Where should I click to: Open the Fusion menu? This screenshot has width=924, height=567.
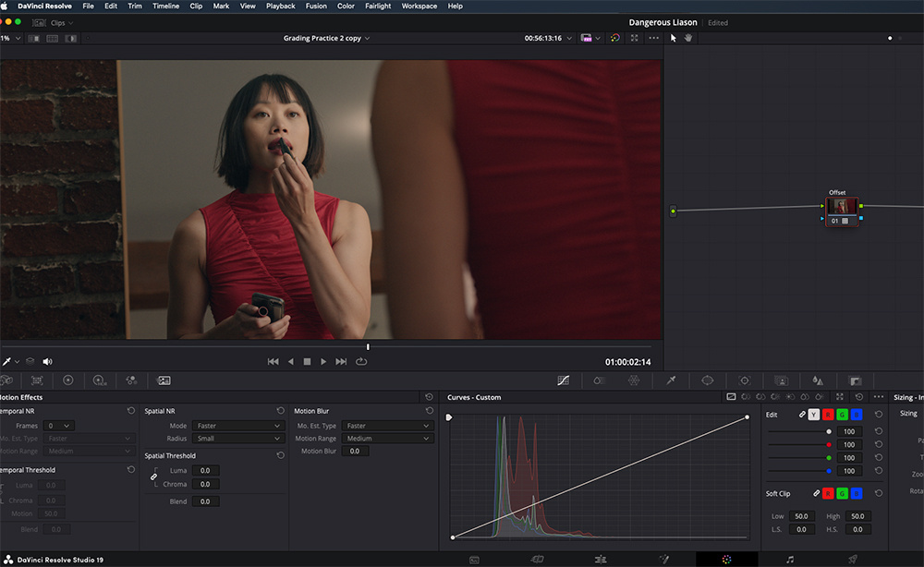(x=316, y=6)
